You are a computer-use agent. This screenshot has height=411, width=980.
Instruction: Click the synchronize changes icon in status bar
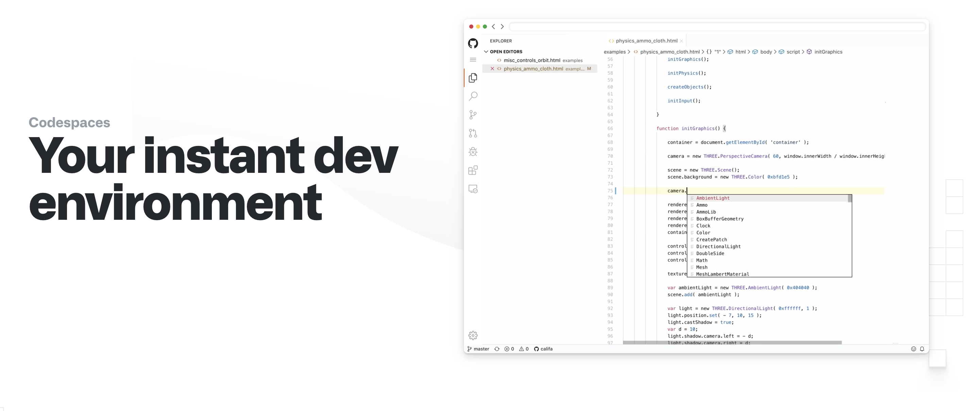point(497,349)
